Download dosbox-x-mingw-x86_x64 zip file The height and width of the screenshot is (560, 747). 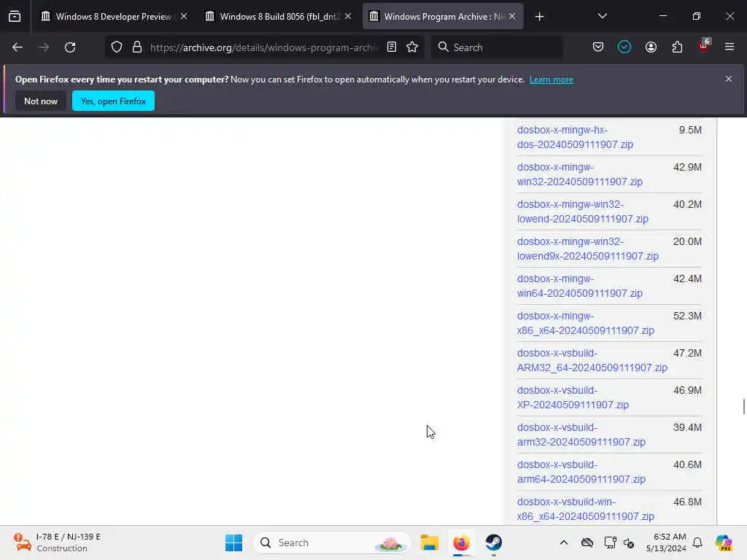586,323
